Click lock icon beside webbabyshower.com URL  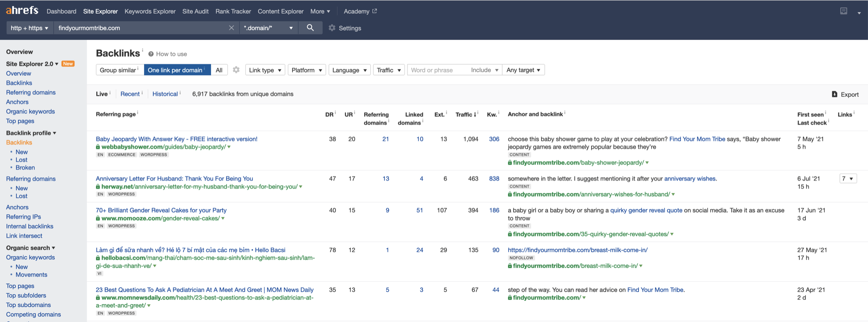[98, 147]
